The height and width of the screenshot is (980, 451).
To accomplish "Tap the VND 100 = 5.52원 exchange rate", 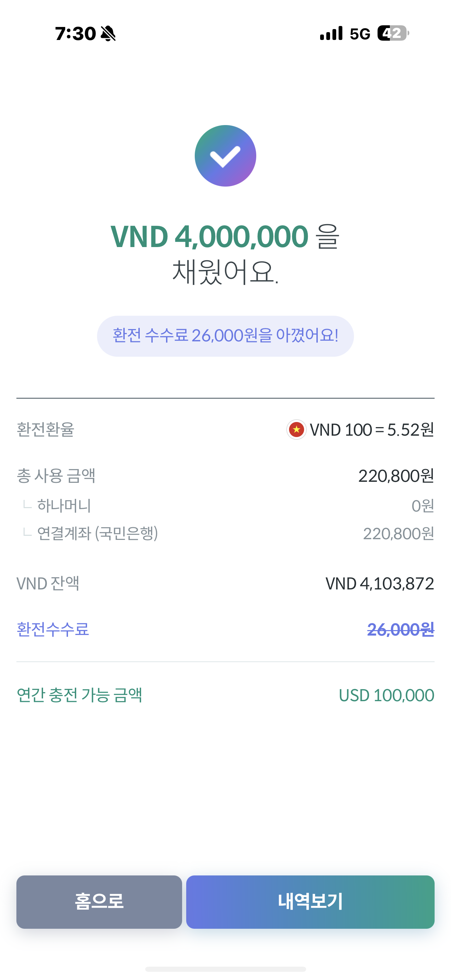I will click(x=371, y=430).
